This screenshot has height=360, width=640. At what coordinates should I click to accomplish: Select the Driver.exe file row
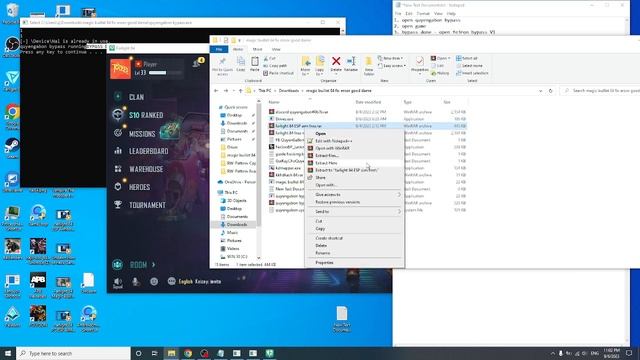pyautogui.click(x=367, y=119)
